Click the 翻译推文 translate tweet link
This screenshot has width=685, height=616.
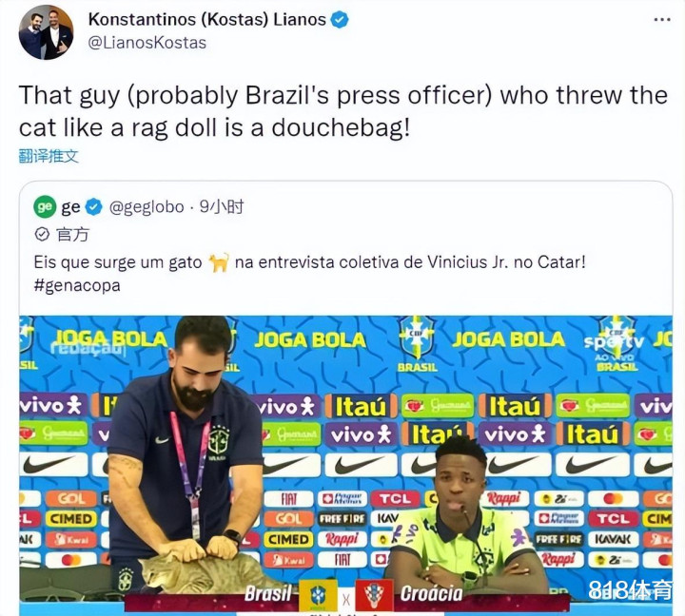click(x=49, y=156)
